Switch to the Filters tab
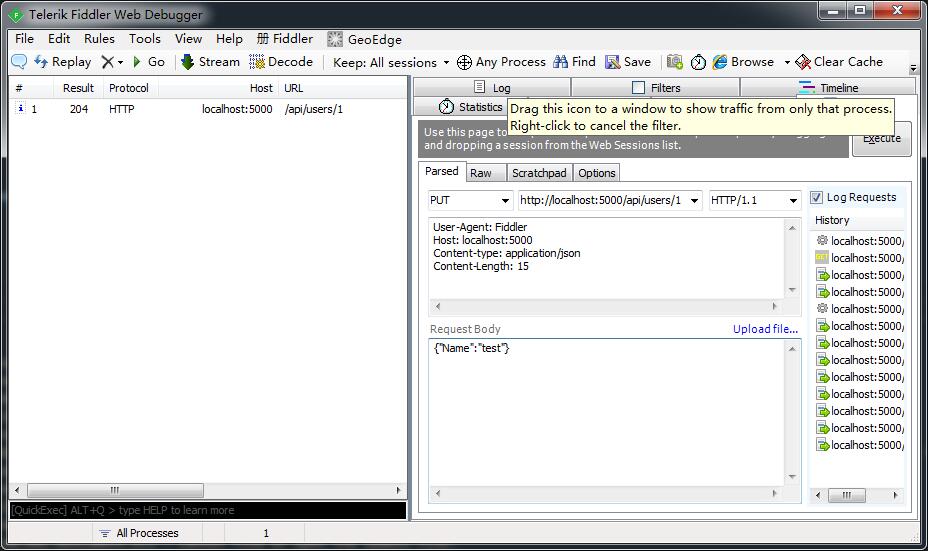The height and width of the screenshot is (551, 928). 656,88
